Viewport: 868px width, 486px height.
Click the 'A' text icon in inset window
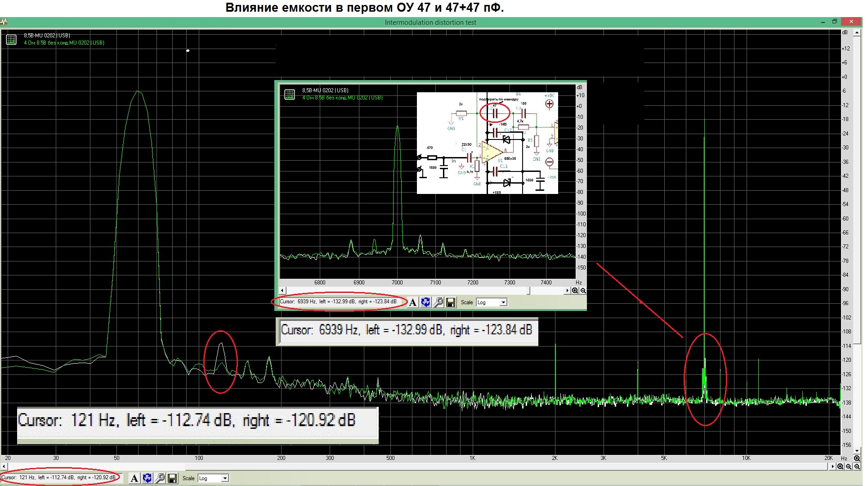pyautogui.click(x=412, y=302)
